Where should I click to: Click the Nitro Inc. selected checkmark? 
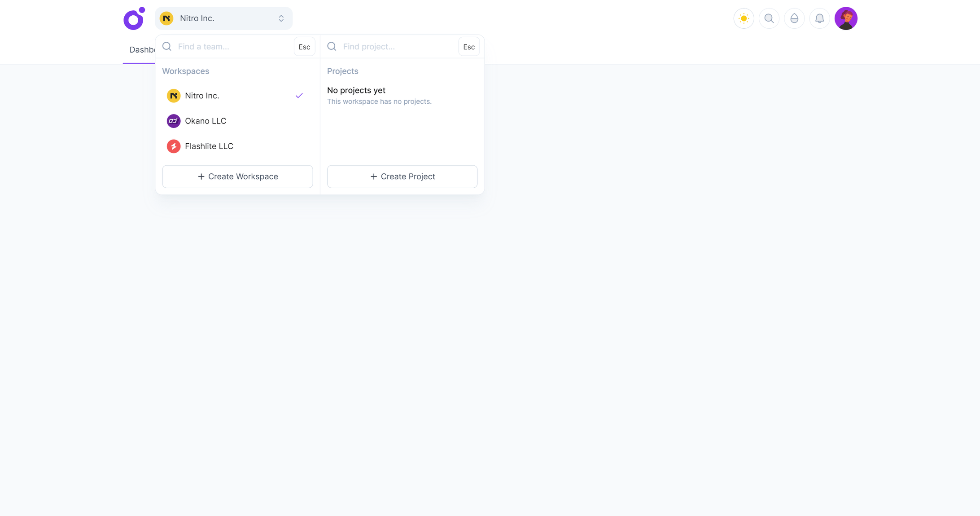(299, 96)
